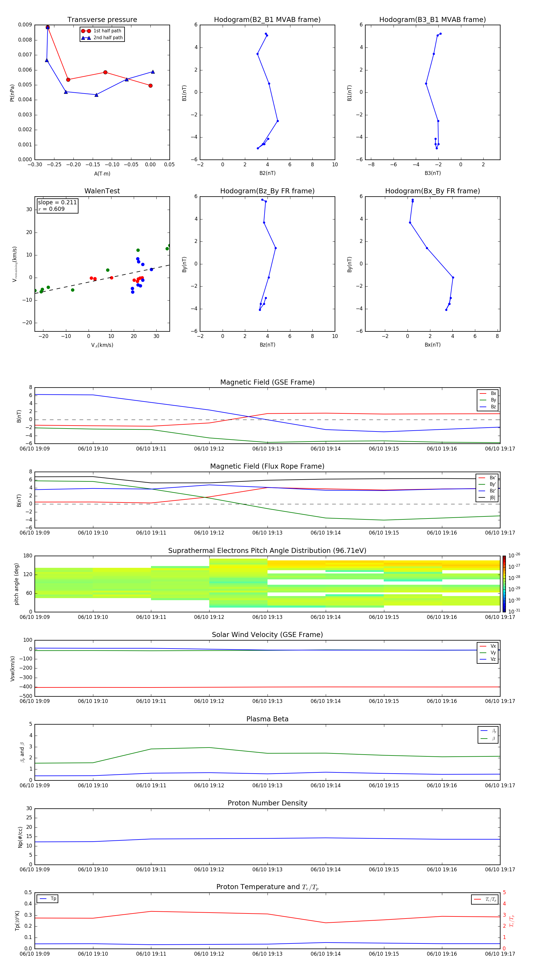Click the "Vx" legend entry
Image resolution: width=535 pixels, height=980 pixels.
[488, 646]
